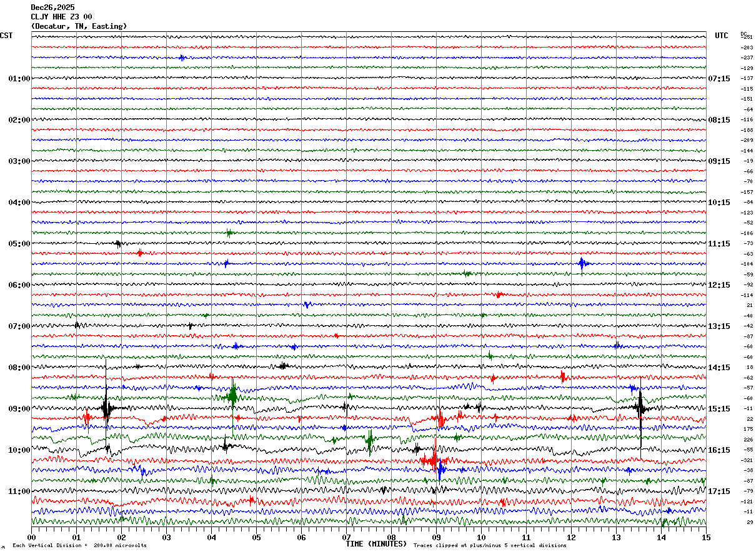Image resolution: width=756 pixels, height=554 pixels.
Task: Click the 01:00 CST time label
Action: 19,79
